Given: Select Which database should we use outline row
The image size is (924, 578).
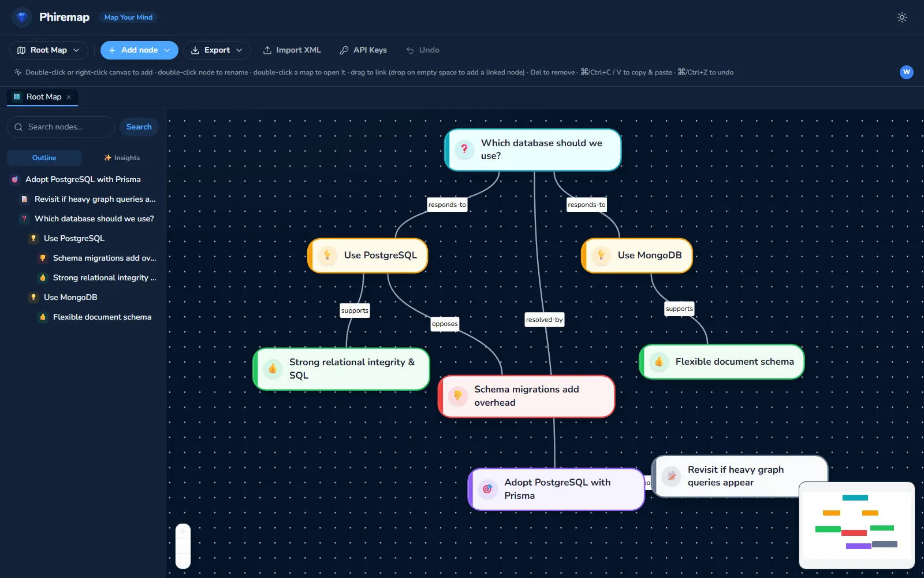Looking at the screenshot, I should click(x=88, y=219).
